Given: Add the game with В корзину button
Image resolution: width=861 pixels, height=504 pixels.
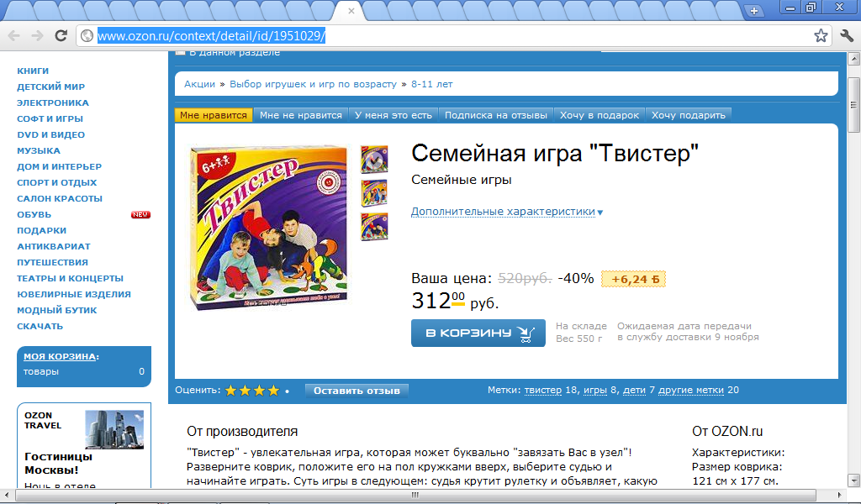Looking at the screenshot, I should click(478, 333).
